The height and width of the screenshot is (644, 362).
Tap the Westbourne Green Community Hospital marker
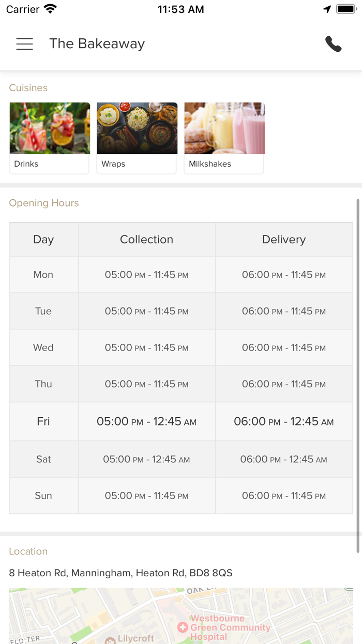183,627
